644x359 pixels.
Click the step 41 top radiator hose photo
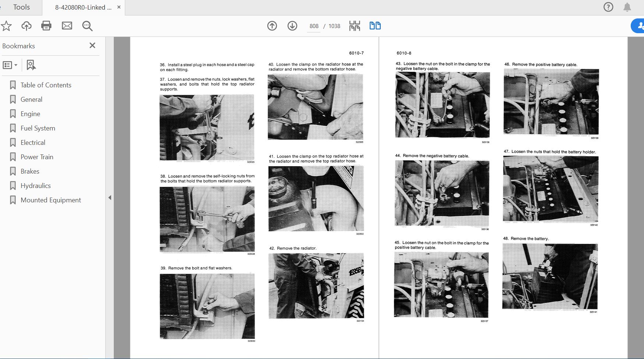coord(316,199)
